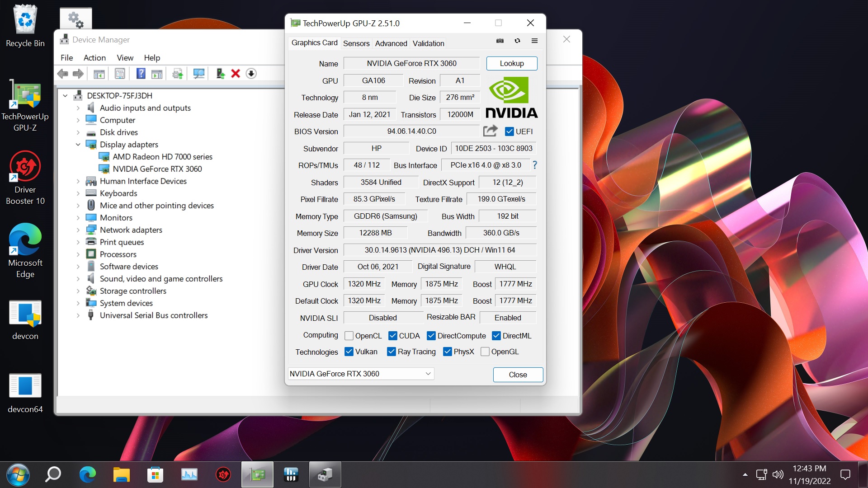Click the Driver Version field
868x488 pixels.
(x=440, y=250)
